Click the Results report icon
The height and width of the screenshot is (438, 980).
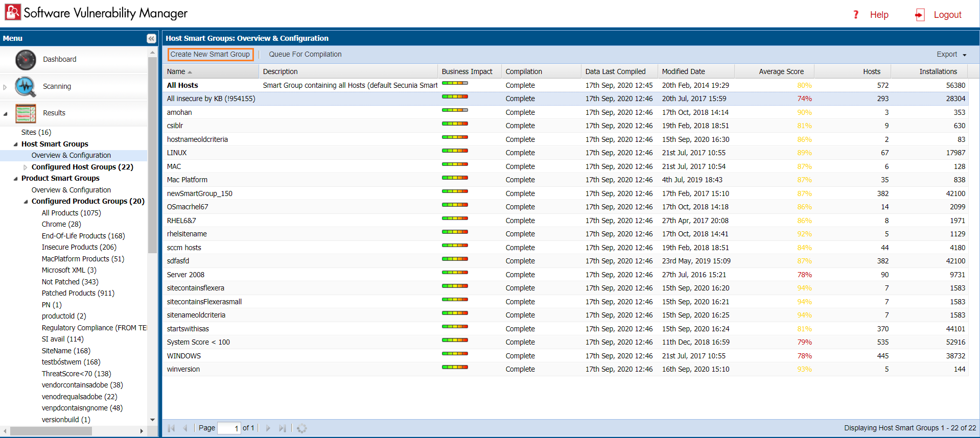point(26,113)
